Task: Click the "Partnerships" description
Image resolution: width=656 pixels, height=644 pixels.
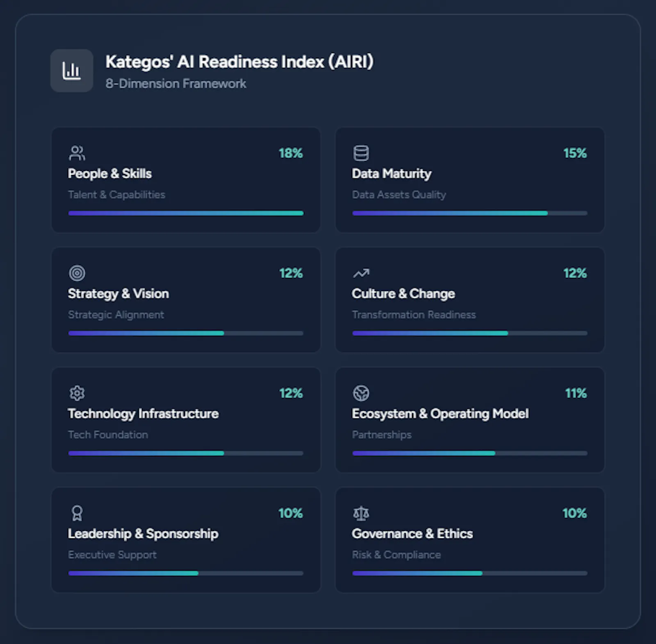Action: (382, 435)
